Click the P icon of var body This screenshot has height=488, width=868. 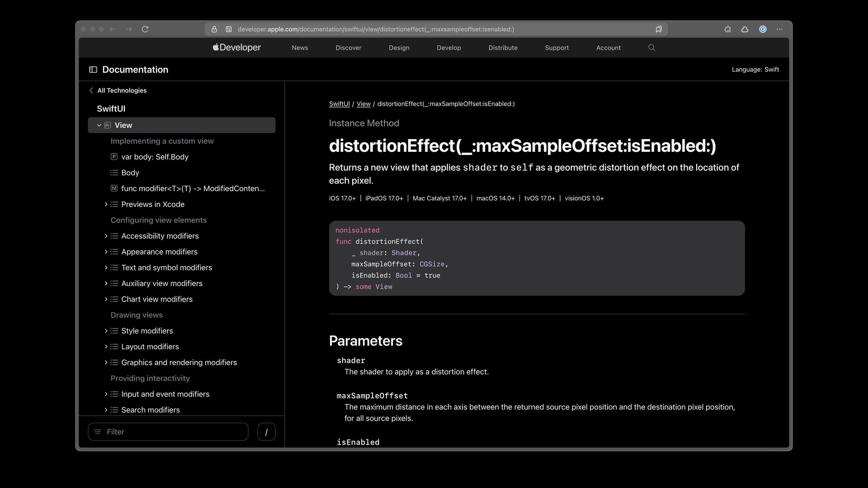[x=114, y=157]
